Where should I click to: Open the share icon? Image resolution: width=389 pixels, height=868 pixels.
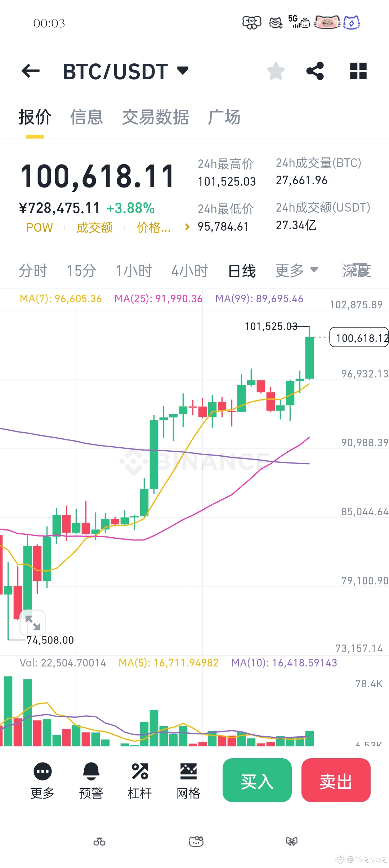click(315, 71)
